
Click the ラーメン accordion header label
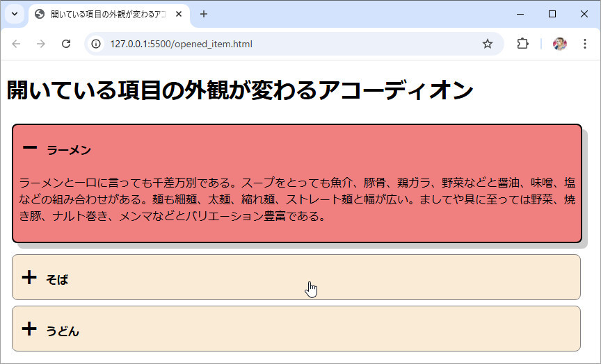[69, 151]
